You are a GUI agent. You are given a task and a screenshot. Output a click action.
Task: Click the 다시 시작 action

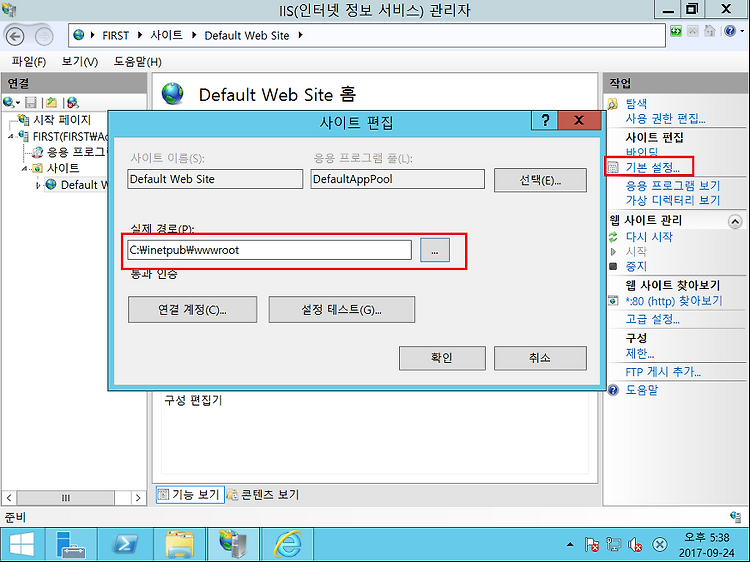click(x=649, y=237)
